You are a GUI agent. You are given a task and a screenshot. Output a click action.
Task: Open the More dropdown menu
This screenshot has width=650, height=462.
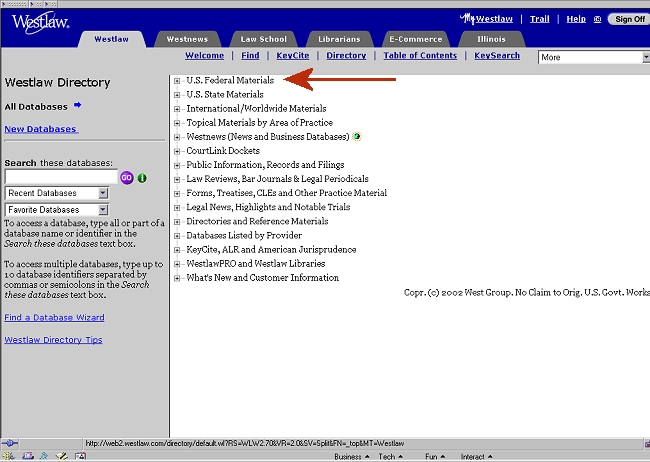[x=594, y=57]
